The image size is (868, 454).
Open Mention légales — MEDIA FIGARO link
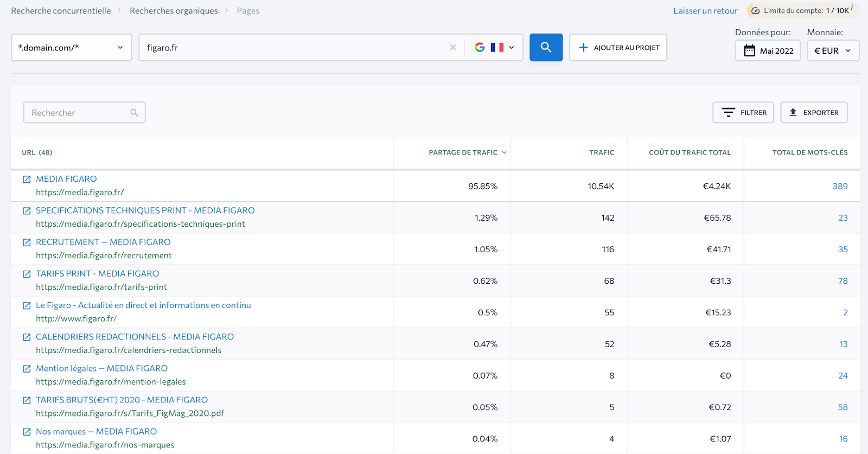pyautogui.click(x=102, y=368)
